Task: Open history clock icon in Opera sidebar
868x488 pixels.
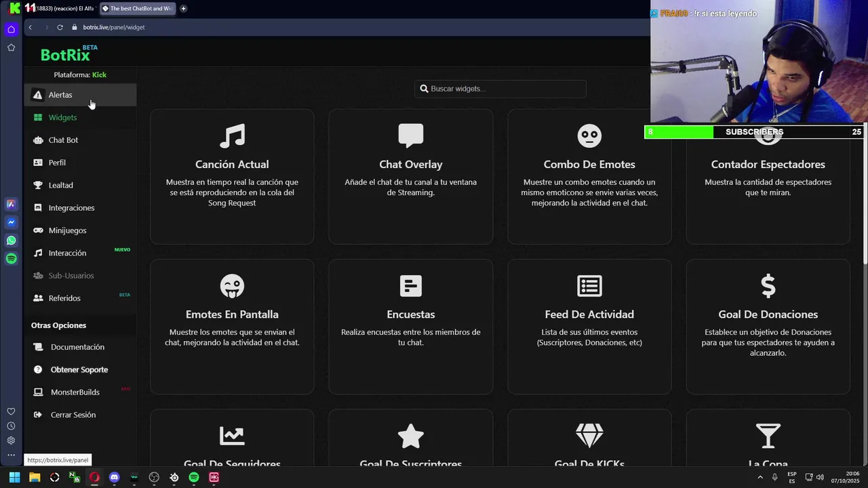Action: (x=11, y=426)
